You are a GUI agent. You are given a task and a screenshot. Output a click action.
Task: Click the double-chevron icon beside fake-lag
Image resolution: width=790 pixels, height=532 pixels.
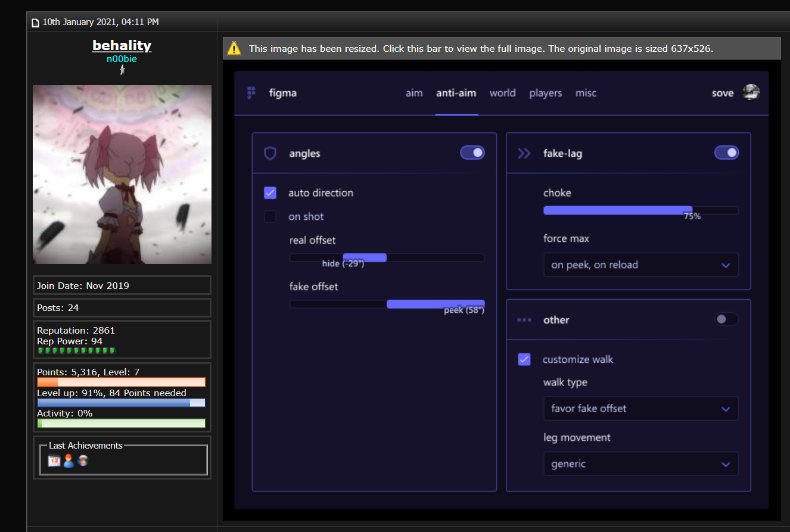click(524, 154)
